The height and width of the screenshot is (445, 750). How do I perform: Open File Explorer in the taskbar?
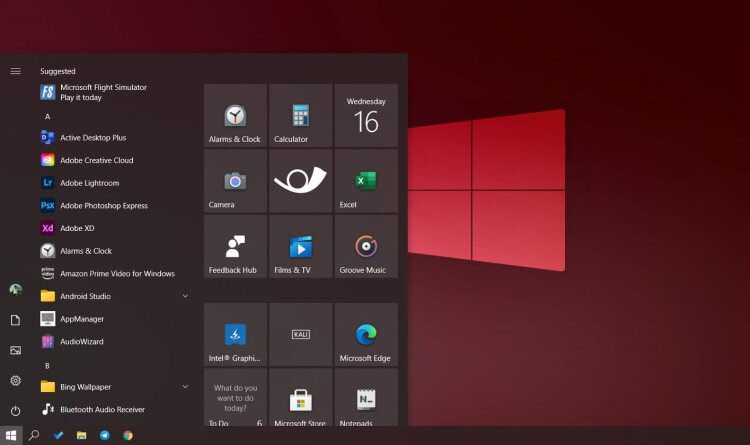pyautogui.click(x=81, y=435)
